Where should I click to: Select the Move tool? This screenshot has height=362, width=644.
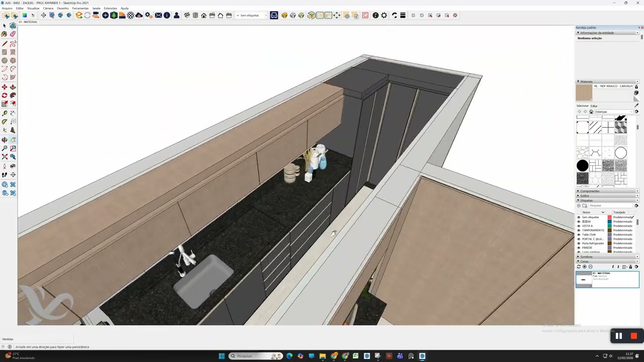click(x=5, y=87)
